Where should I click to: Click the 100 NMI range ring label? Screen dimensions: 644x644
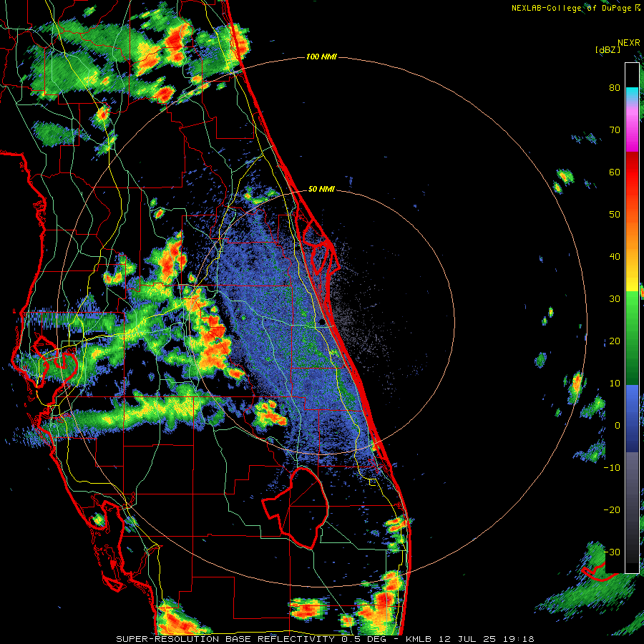[321, 57]
